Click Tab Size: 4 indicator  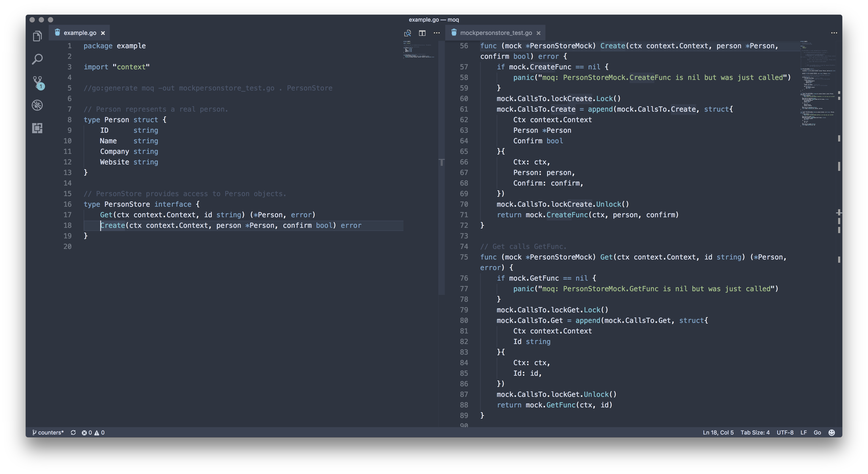[x=755, y=433]
